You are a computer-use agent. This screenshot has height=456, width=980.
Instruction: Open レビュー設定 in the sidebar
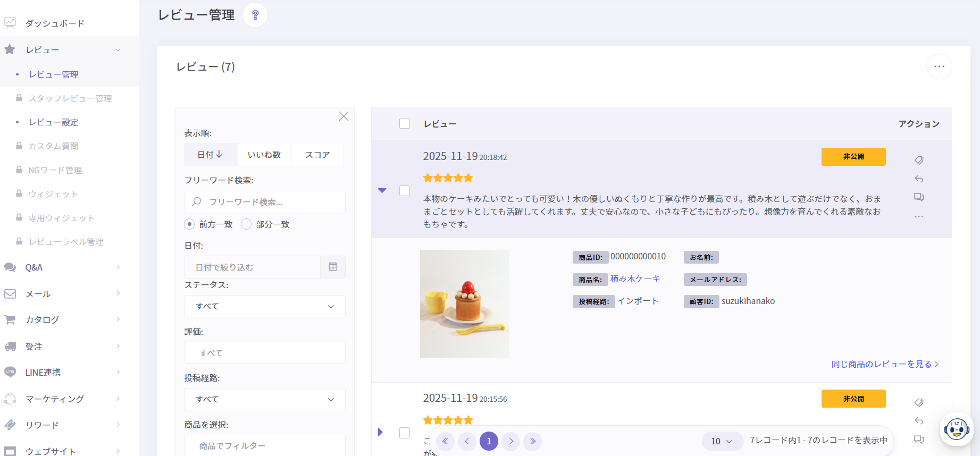coord(54,122)
